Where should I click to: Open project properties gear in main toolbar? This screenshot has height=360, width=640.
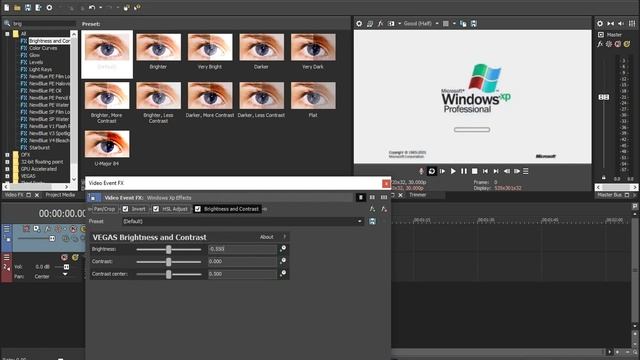(49, 7)
